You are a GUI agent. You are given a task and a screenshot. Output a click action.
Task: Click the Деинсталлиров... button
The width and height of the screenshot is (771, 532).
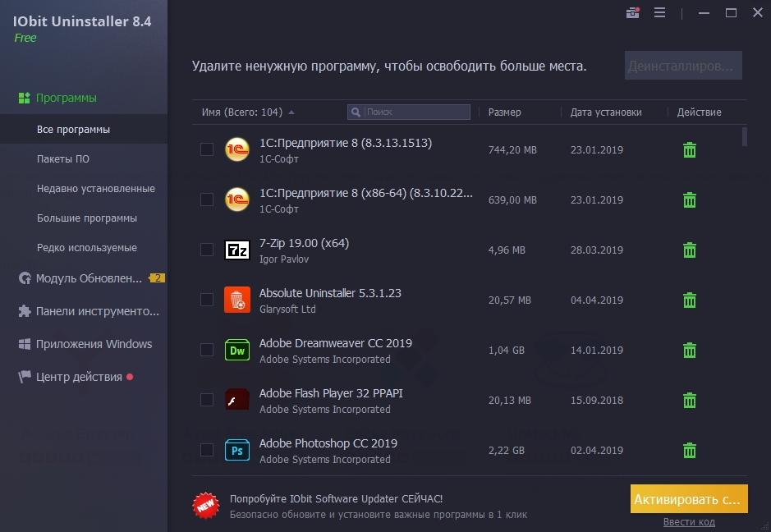pos(683,66)
